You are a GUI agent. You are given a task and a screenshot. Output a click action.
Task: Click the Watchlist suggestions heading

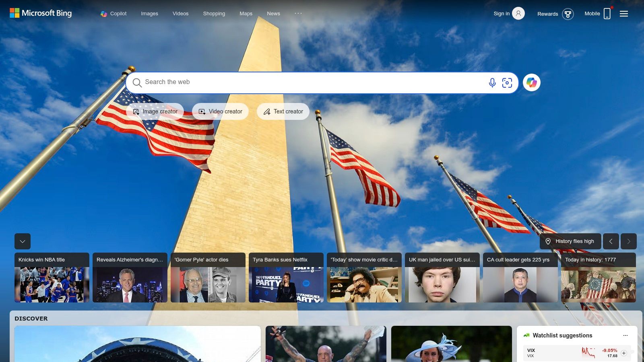tap(562, 335)
